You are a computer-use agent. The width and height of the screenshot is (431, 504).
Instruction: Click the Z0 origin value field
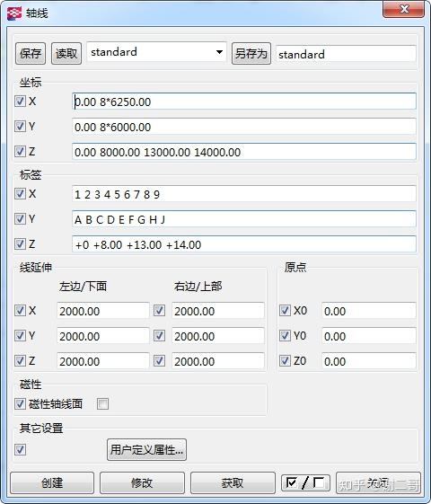pyautogui.click(x=369, y=361)
